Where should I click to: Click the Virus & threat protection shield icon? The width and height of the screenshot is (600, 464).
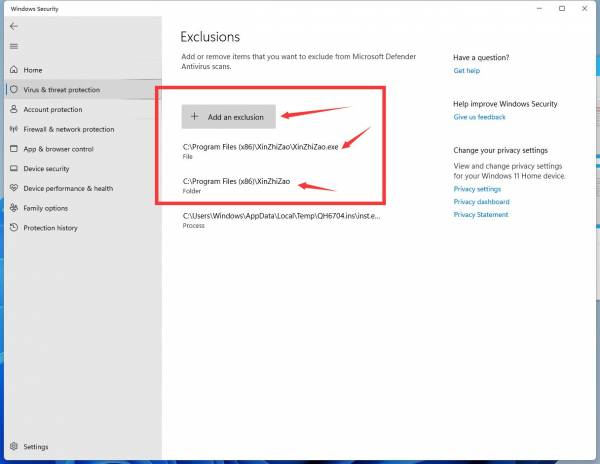point(14,90)
